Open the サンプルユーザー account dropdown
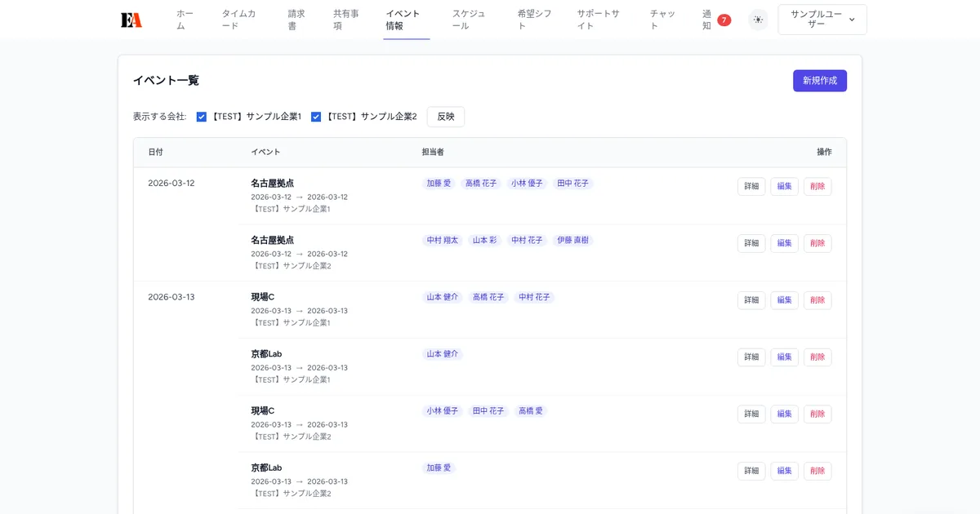 tap(822, 19)
